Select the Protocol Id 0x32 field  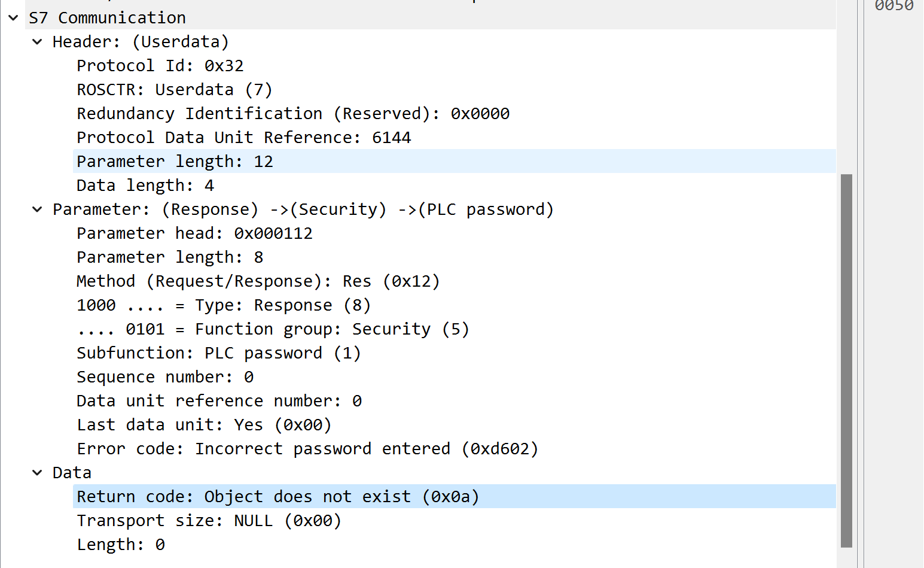click(x=160, y=66)
